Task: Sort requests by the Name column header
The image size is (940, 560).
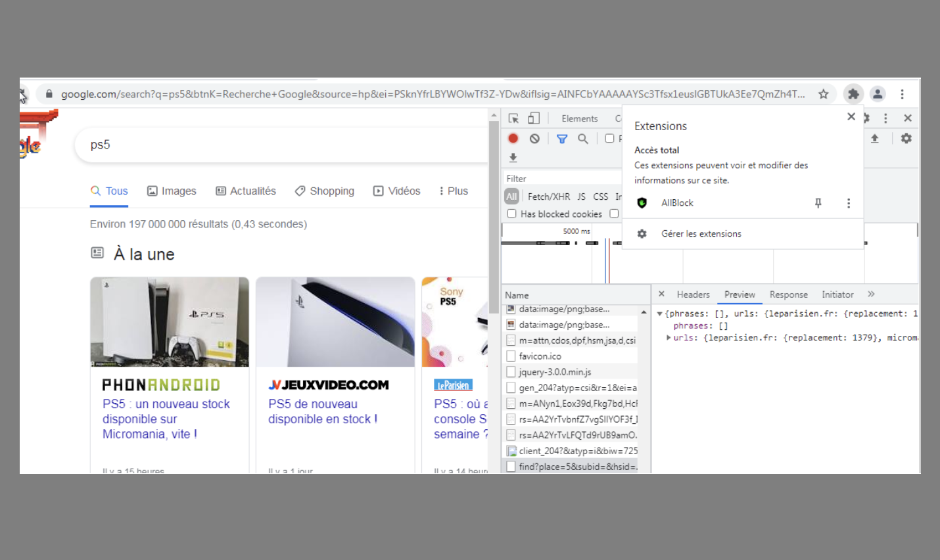Action: coord(576,295)
